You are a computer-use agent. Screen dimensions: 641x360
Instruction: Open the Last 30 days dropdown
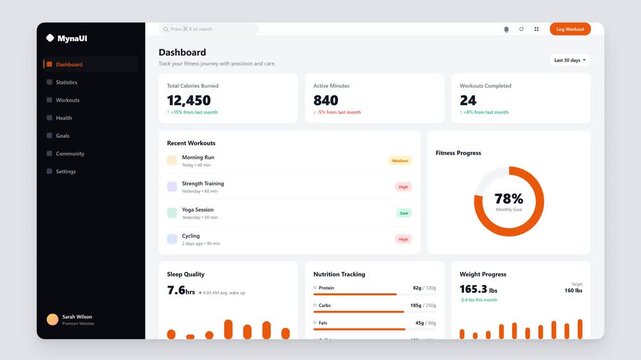[x=569, y=60]
